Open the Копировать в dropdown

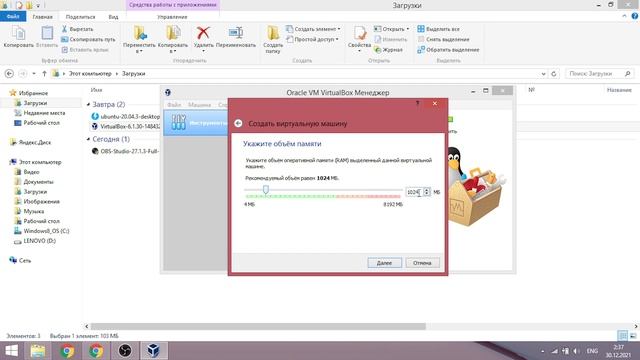(x=173, y=47)
